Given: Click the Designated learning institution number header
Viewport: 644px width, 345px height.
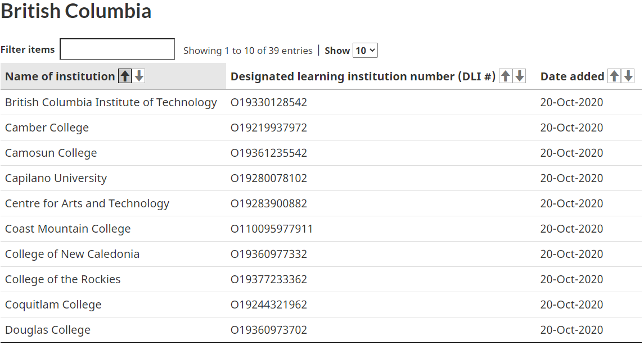Looking at the screenshot, I should (x=363, y=76).
